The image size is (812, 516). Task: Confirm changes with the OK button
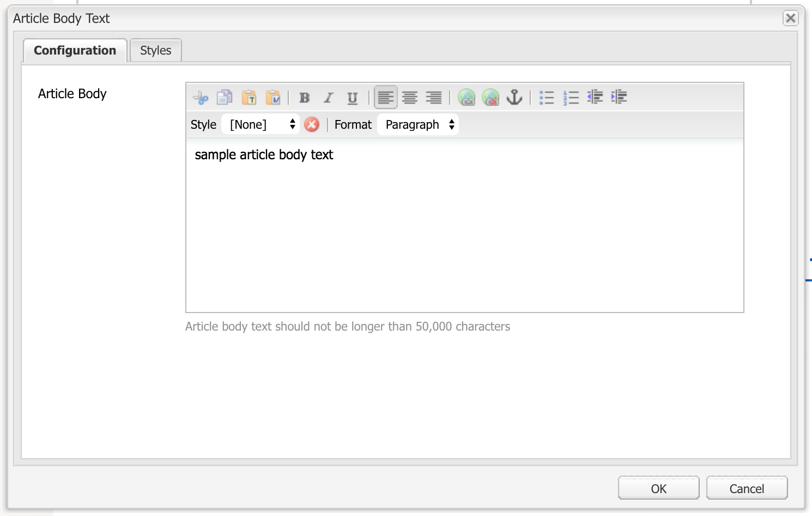[x=658, y=488]
